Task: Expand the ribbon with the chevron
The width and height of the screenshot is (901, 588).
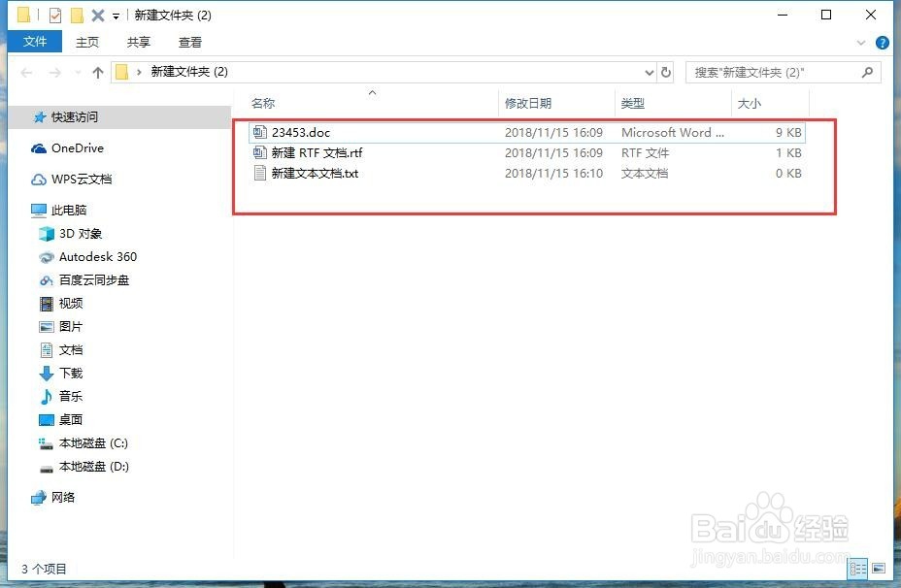Action: tap(861, 43)
